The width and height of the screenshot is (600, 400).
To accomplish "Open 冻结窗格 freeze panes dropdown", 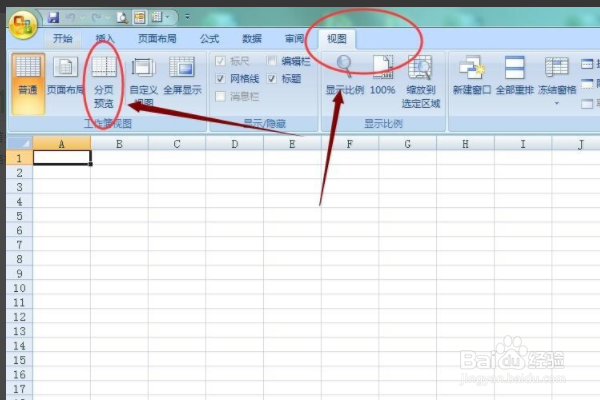I will [557, 81].
